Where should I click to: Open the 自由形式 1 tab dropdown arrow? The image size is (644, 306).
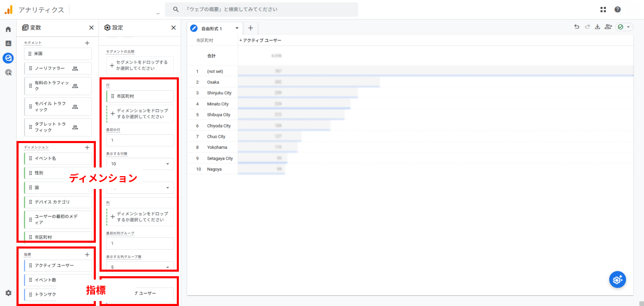237,28
